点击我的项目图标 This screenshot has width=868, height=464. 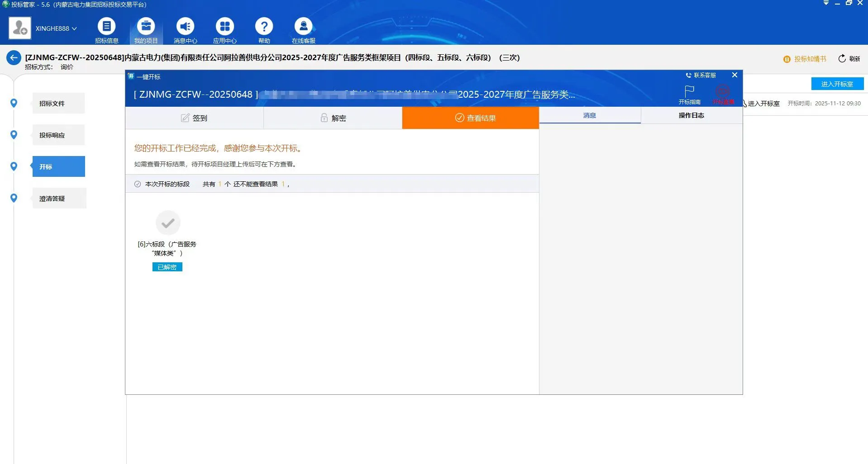click(x=146, y=30)
